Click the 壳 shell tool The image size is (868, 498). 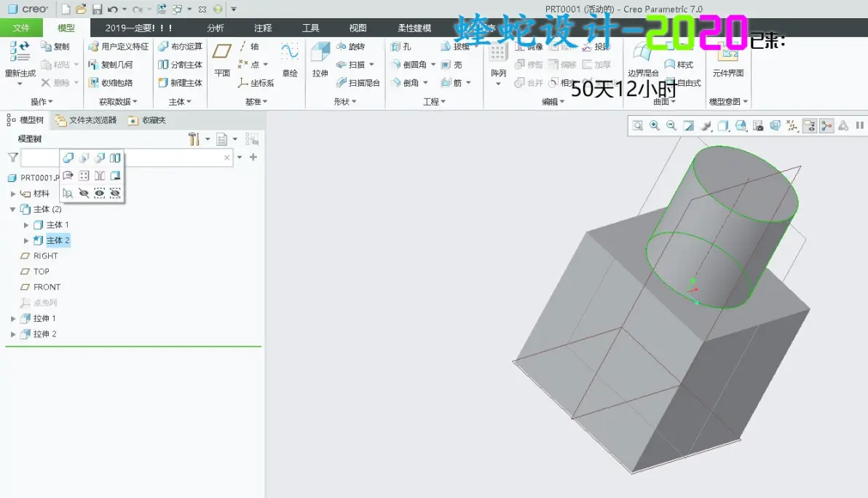click(451, 65)
